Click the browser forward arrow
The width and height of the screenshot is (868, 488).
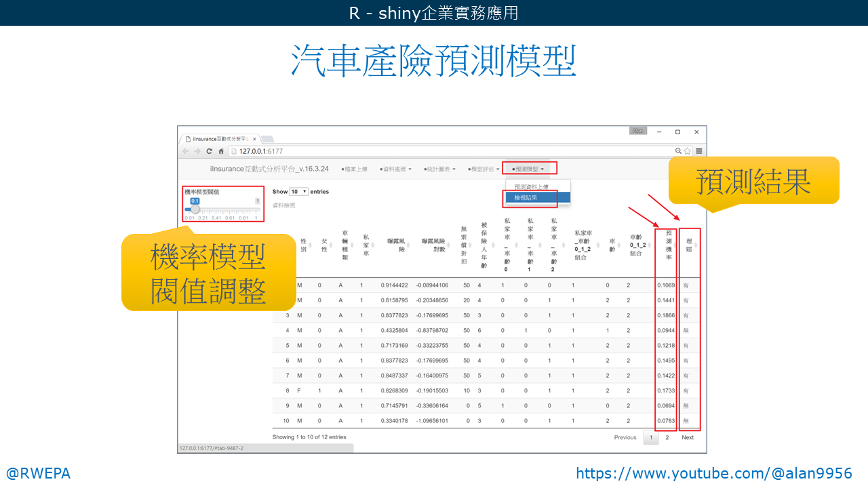tap(197, 151)
